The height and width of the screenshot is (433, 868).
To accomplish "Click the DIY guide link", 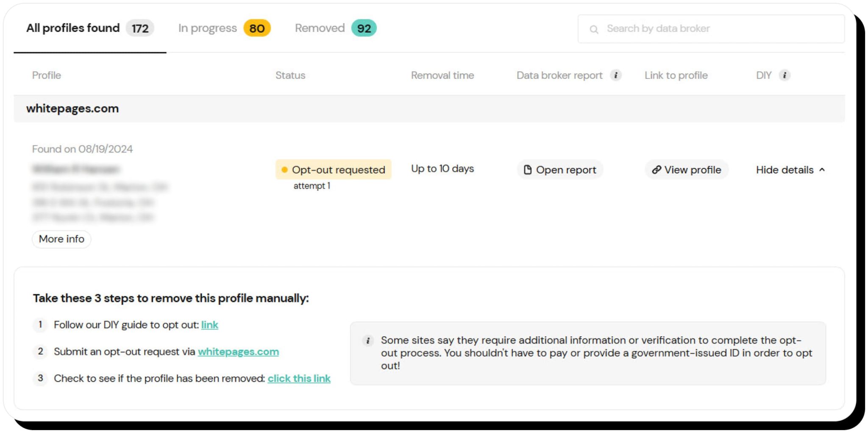I will coord(210,325).
